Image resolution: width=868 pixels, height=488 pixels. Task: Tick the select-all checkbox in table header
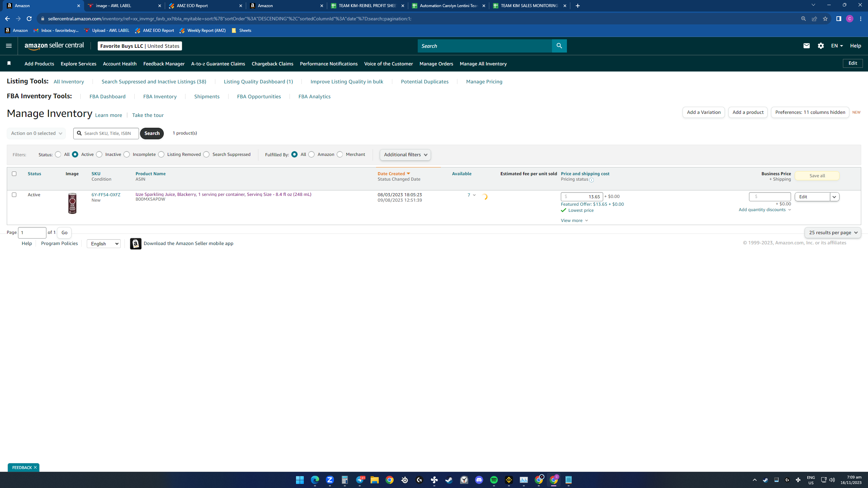point(14,174)
